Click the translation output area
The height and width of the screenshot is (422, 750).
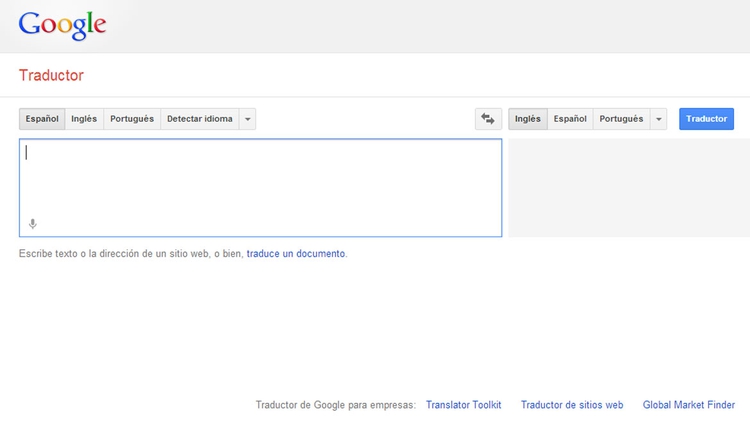click(629, 188)
